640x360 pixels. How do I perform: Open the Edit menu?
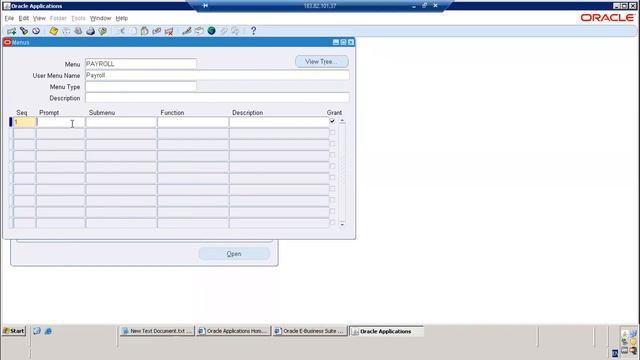coord(24,18)
